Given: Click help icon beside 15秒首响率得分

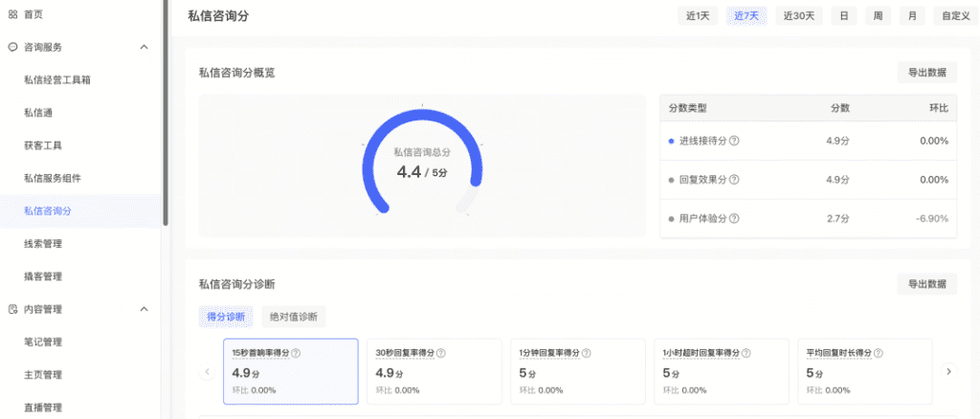Looking at the screenshot, I should (297, 353).
